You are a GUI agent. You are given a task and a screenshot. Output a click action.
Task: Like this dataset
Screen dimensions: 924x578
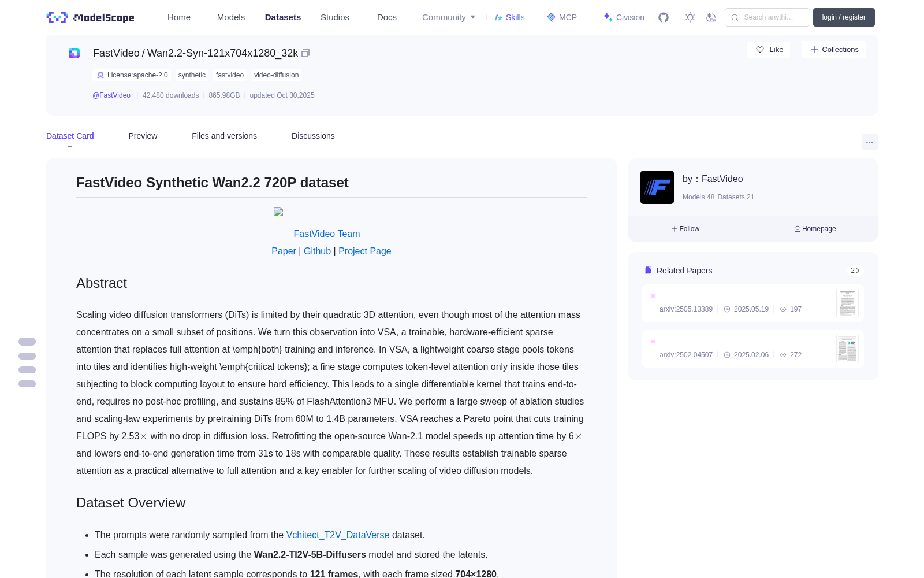(x=769, y=50)
